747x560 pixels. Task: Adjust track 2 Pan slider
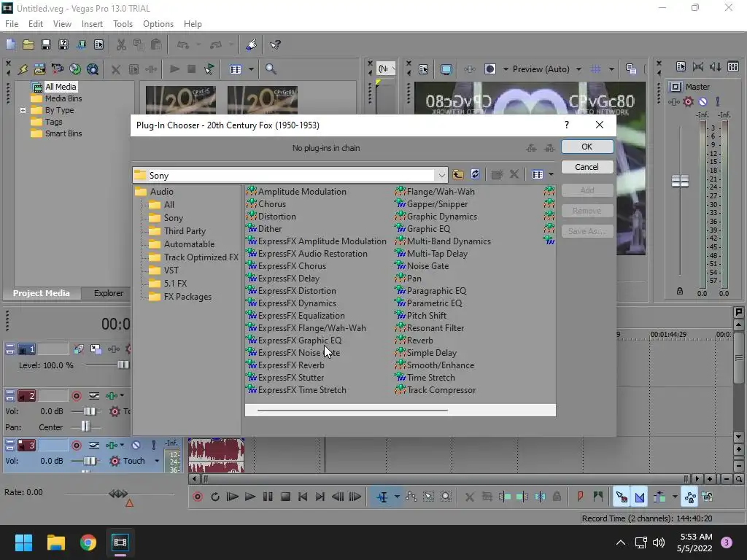click(x=85, y=426)
